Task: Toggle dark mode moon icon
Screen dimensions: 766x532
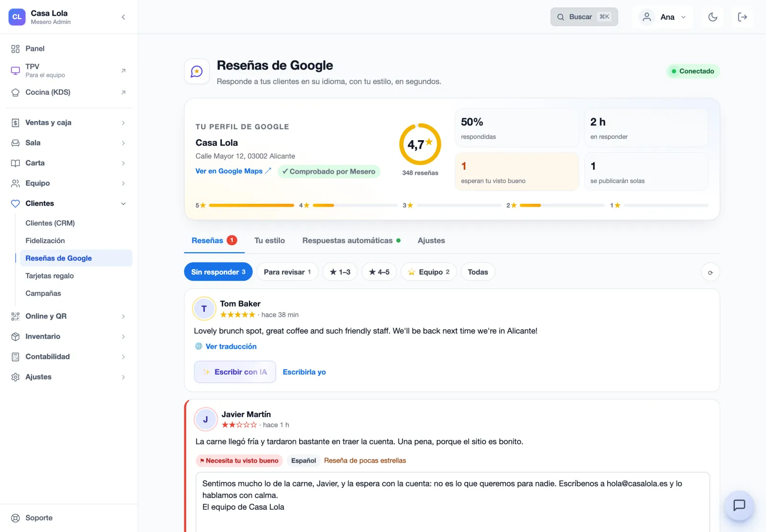Action: click(x=713, y=17)
